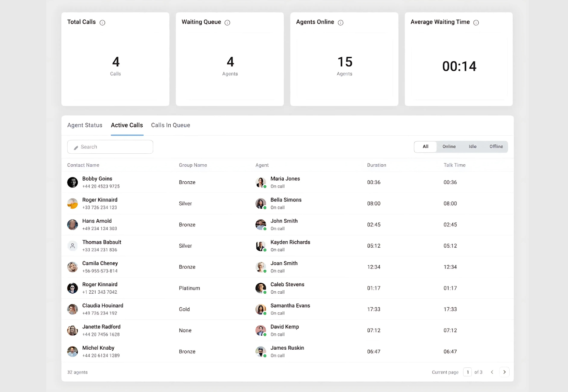The image size is (568, 392).
Task: Select the Offline filter
Action: pos(496,146)
